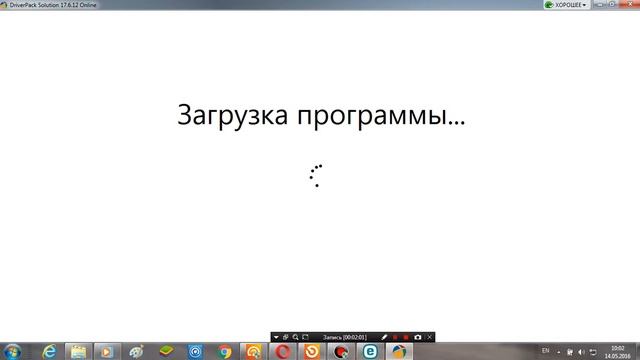Click the Show desktop strip at taskbar end
Image resolution: width=640 pixels, height=360 pixels.
(x=637, y=351)
